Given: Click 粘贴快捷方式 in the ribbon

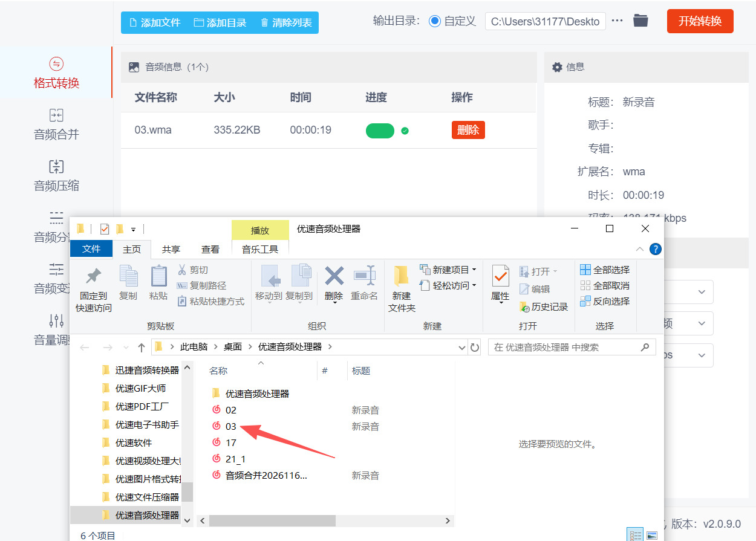Looking at the screenshot, I should pyautogui.click(x=211, y=301).
